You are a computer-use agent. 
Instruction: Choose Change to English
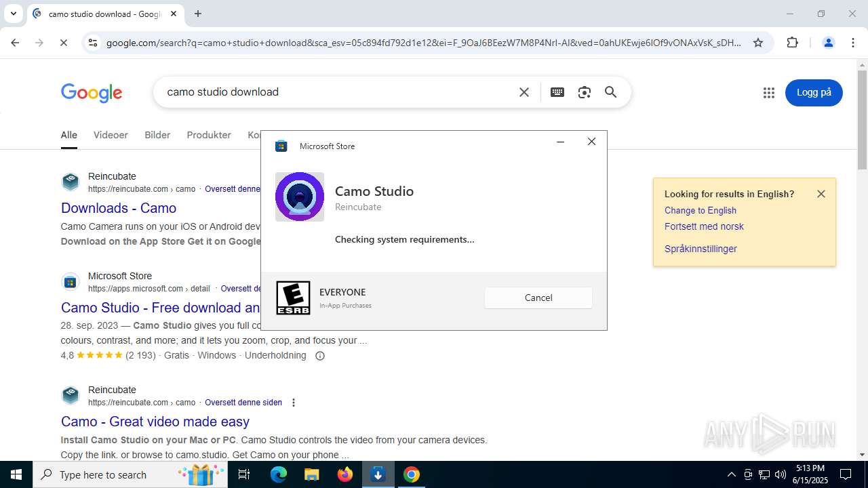[x=701, y=210]
